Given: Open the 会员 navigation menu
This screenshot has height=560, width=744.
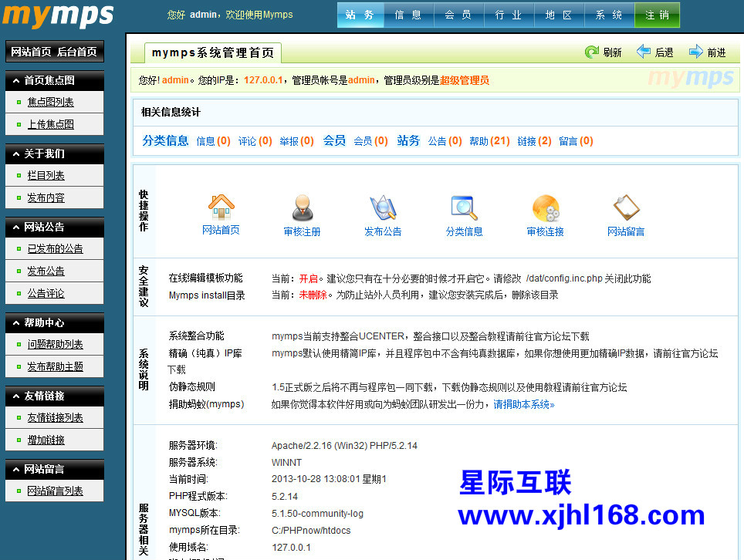Looking at the screenshot, I should 458,15.
